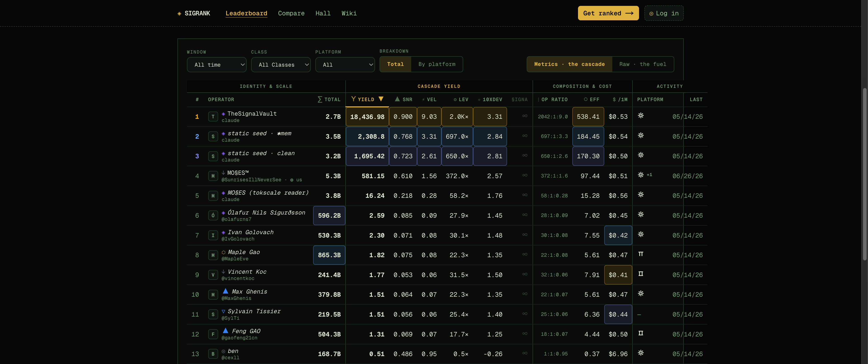868x364 pixels.
Task: Click the Ó avatar badge for Ólafur Nils Sigurðsson
Action: point(213,215)
